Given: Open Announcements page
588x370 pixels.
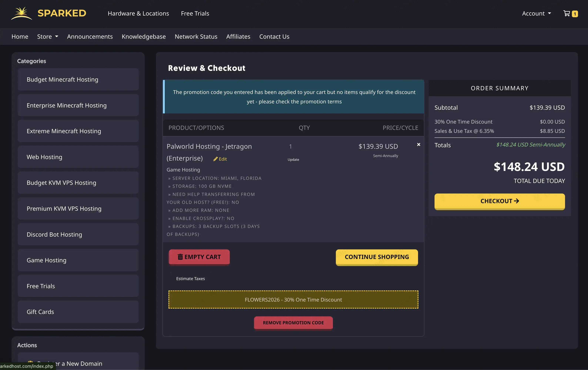Looking at the screenshot, I should 90,36.
